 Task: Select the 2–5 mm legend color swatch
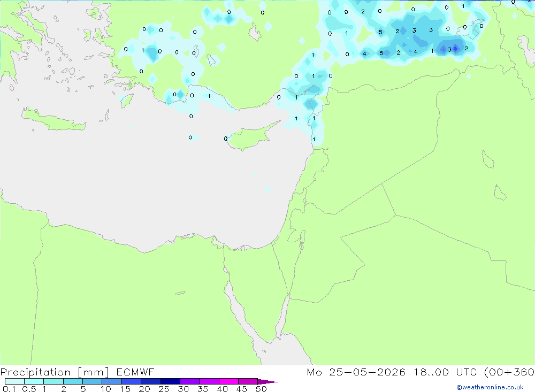[73, 381]
